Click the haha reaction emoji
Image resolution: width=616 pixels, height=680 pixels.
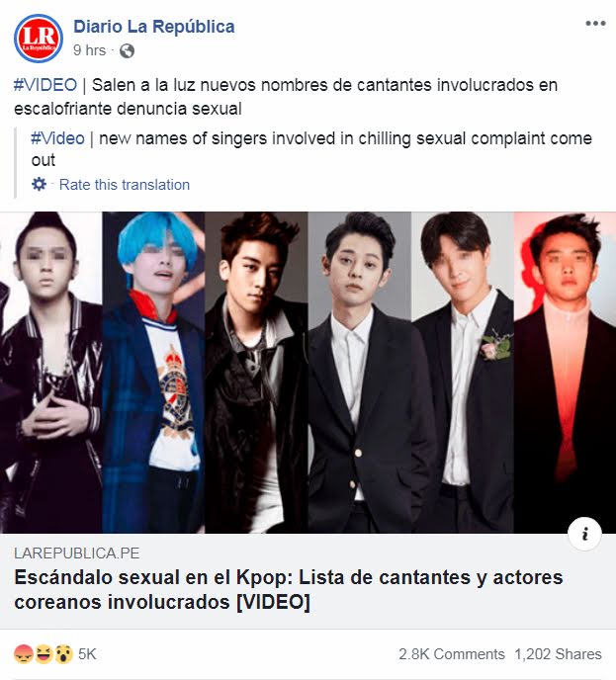(44, 654)
